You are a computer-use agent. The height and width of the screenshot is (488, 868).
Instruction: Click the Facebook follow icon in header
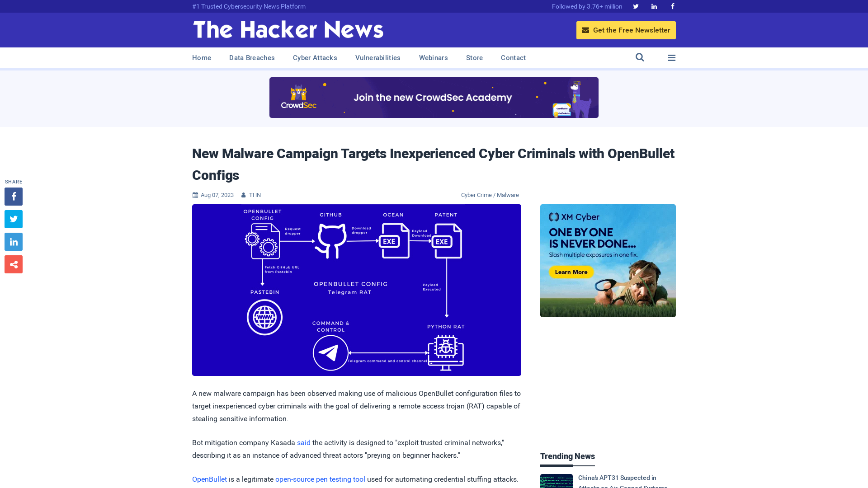(x=672, y=6)
